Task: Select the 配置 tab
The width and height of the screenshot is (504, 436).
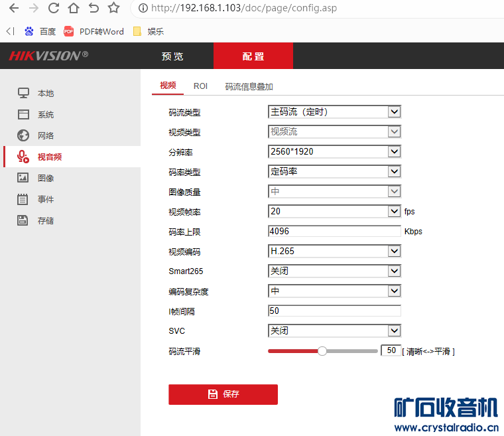Action: click(x=253, y=56)
